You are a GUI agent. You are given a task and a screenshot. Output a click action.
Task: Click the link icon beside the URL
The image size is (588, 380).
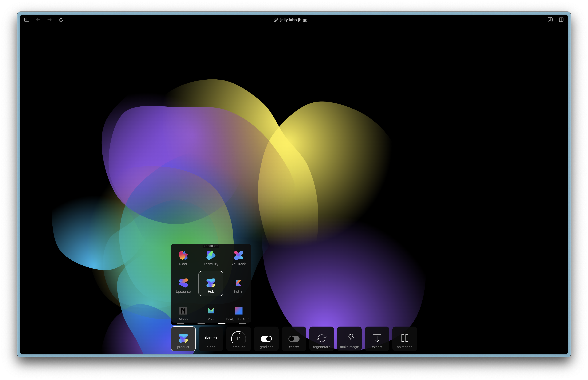(x=276, y=20)
